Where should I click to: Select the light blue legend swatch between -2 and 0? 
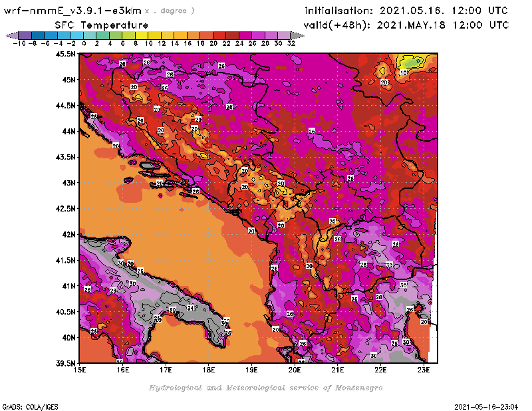click(x=76, y=35)
